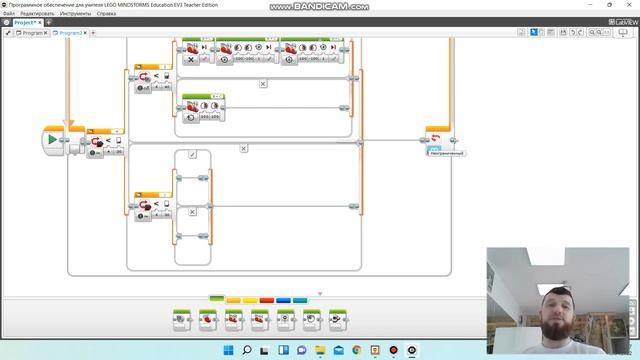Open the mode selector of the false-case move block
The image size is (640, 360).
click(x=191, y=118)
